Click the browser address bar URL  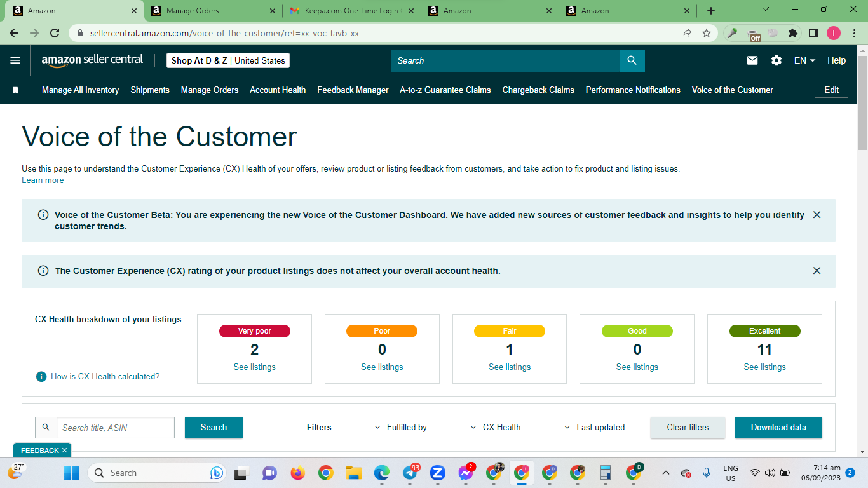tap(224, 33)
